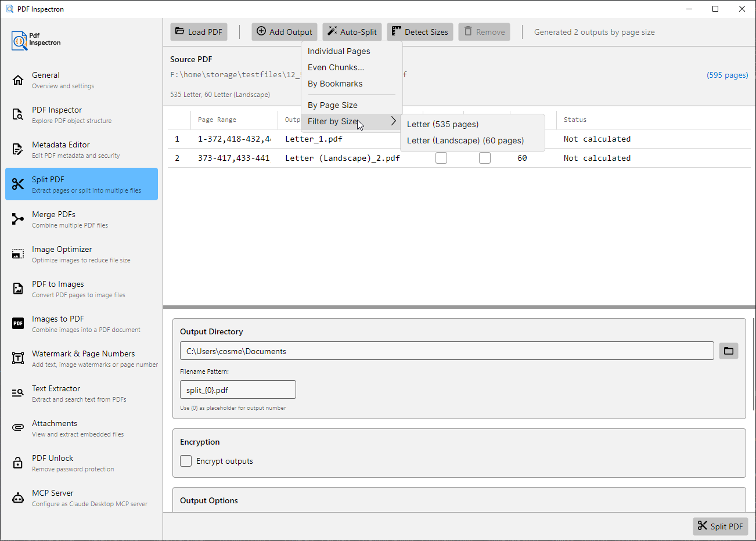Click the MCP Server robot icon
The image size is (756, 541).
click(x=18, y=497)
